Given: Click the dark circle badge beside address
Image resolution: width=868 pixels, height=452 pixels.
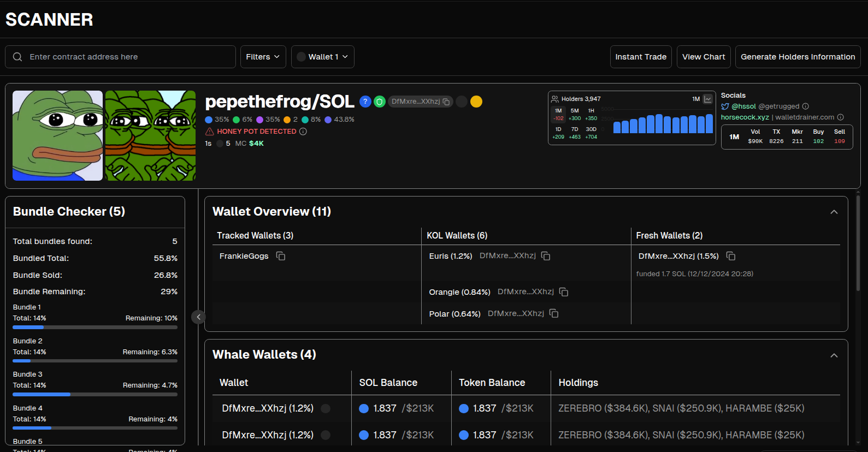Looking at the screenshot, I should pyautogui.click(x=462, y=102).
